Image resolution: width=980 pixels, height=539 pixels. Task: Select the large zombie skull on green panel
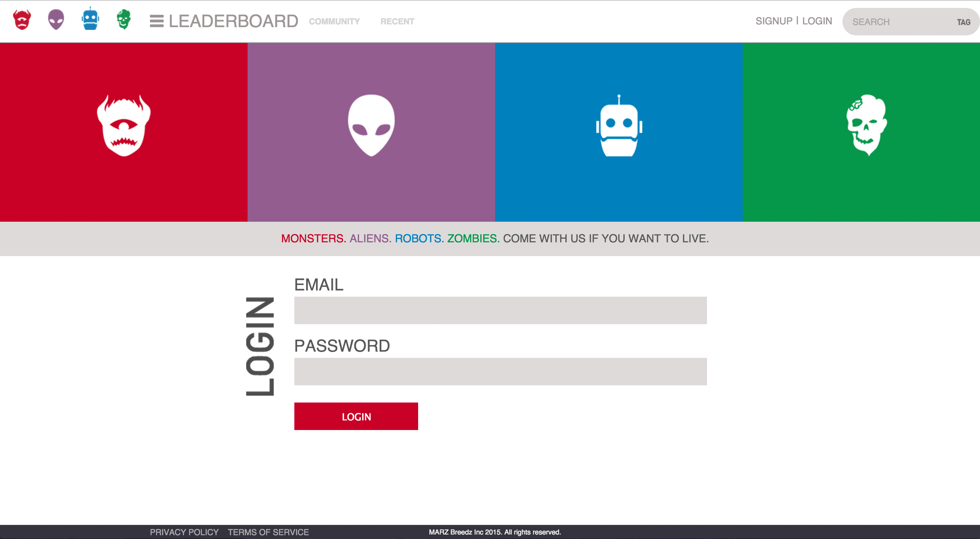click(866, 125)
